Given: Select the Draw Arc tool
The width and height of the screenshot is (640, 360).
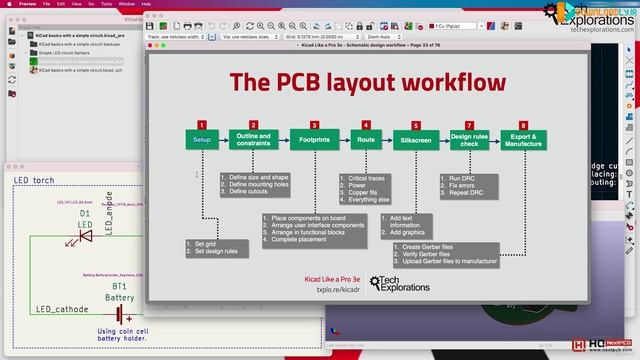Looking at the screenshot, I should point(629,152).
